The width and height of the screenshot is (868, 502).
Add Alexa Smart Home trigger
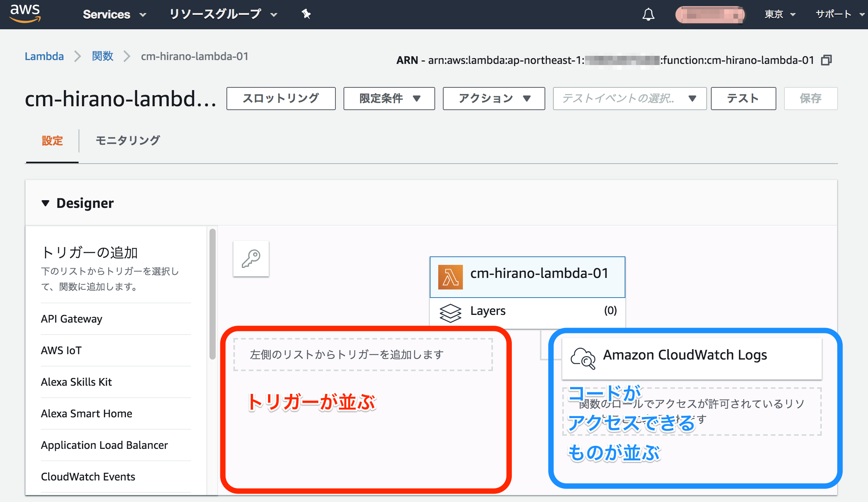point(116,413)
